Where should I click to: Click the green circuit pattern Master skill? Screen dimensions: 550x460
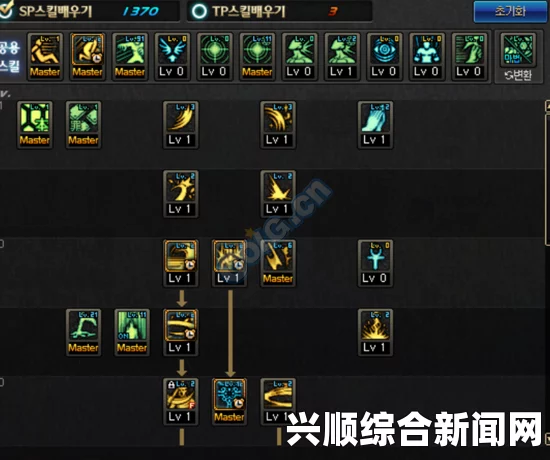coord(34,118)
